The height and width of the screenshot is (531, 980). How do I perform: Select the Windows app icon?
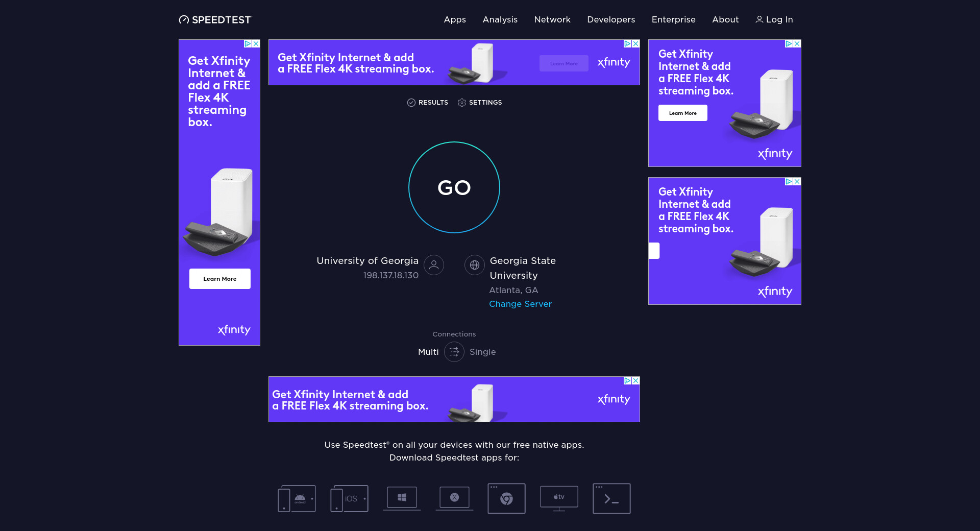pyautogui.click(x=402, y=498)
